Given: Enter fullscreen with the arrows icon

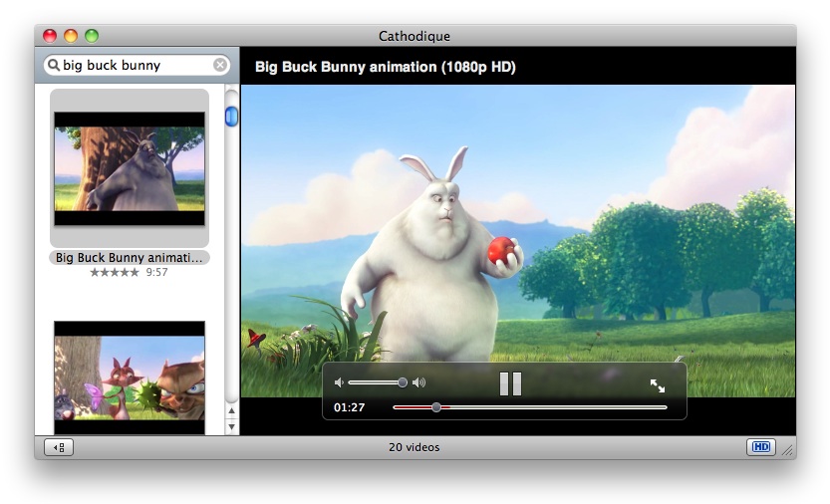Looking at the screenshot, I should pyautogui.click(x=658, y=385).
